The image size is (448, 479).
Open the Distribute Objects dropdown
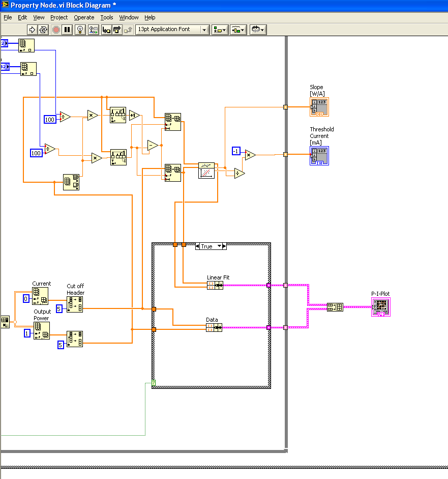click(x=238, y=30)
